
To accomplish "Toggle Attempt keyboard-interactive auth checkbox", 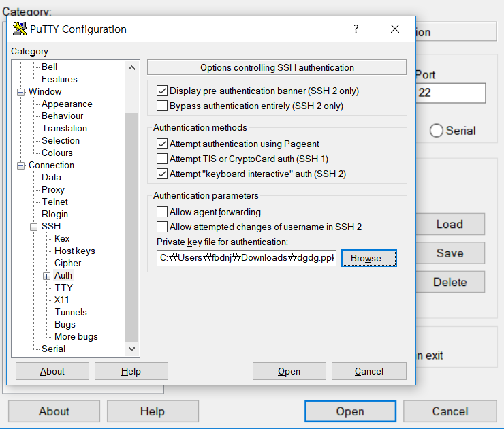I will [x=162, y=174].
